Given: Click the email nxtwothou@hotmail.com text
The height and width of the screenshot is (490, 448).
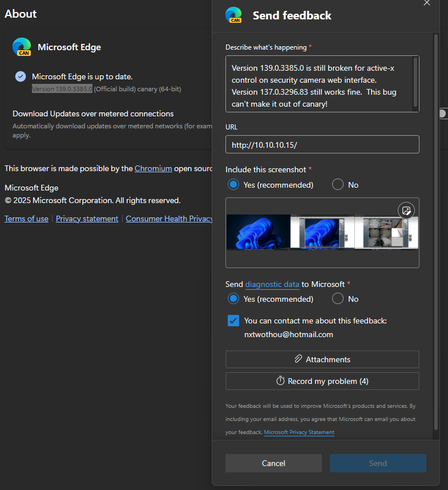Looking at the screenshot, I should pyautogui.click(x=289, y=335).
